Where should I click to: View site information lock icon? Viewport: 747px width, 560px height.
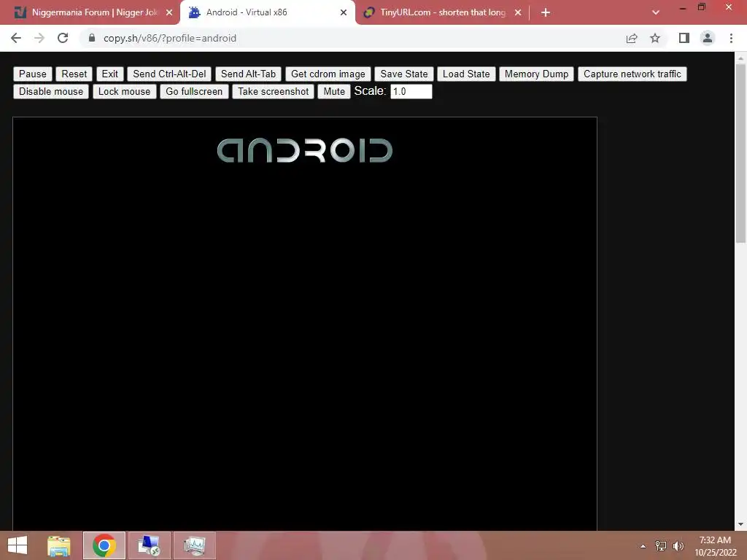tap(92, 38)
